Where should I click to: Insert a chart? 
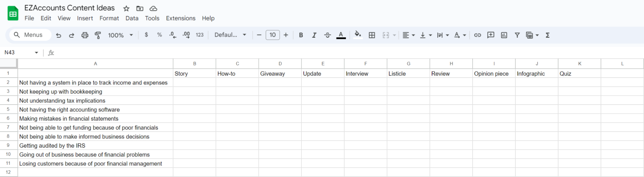[x=504, y=35]
